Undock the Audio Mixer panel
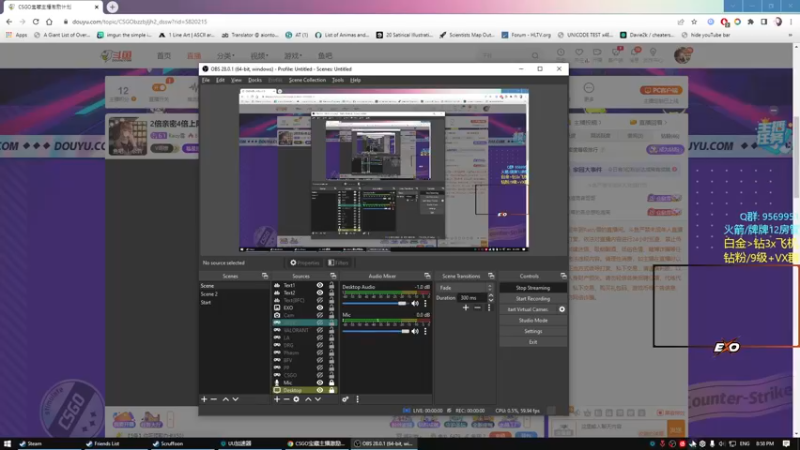800x450 pixels. pyautogui.click(x=427, y=276)
